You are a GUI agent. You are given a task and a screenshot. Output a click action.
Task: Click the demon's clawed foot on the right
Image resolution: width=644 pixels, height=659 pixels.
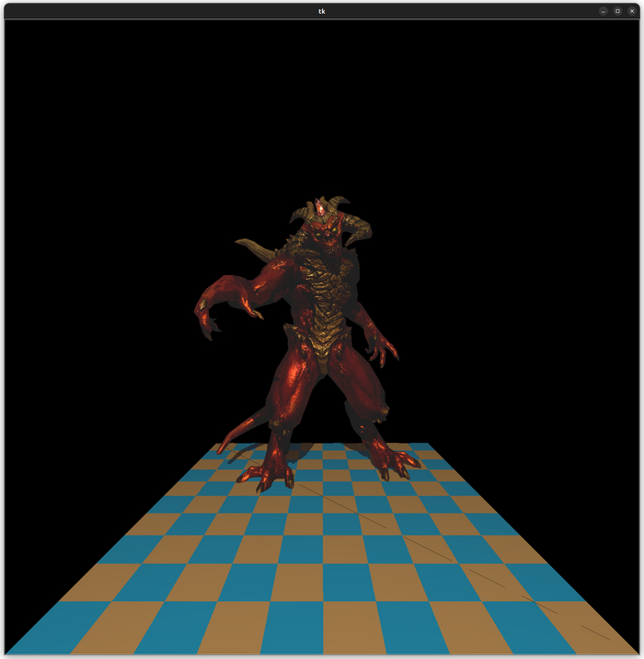click(397, 462)
